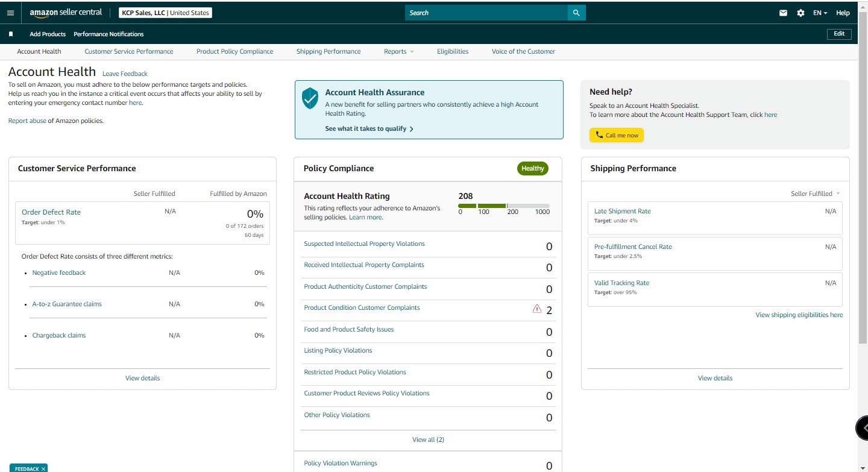The image size is (868, 472).
Task: Click the Fulfilled by Amazon 0% value
Action: click(256, 213)
